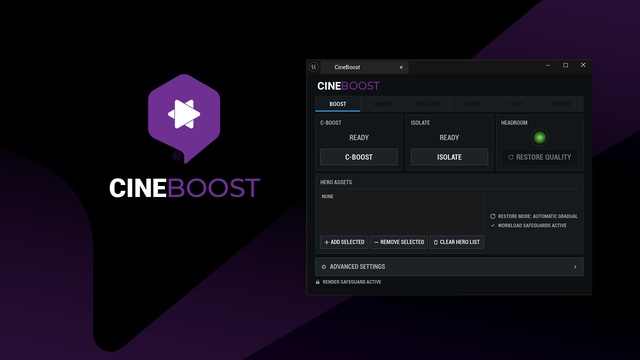Switch to the ACTOR tab
This screenshot has height=360, width=640.
[x=471, y=104]
